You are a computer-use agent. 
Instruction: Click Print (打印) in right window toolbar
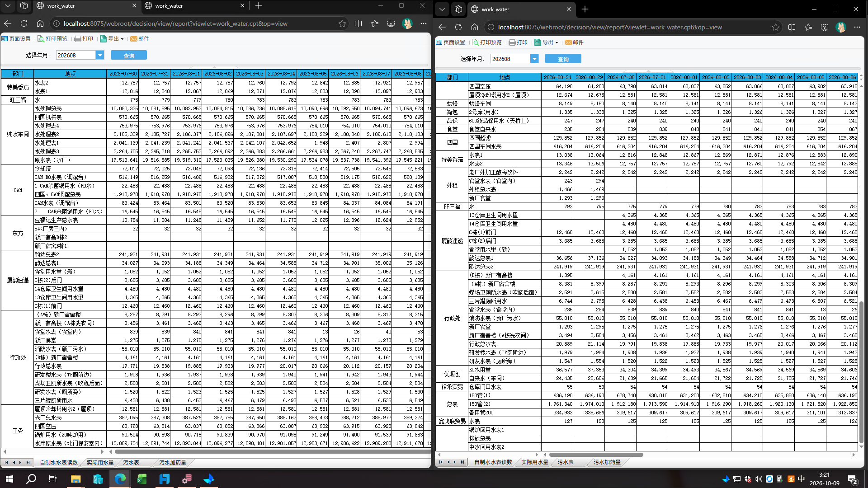(518, 42)
